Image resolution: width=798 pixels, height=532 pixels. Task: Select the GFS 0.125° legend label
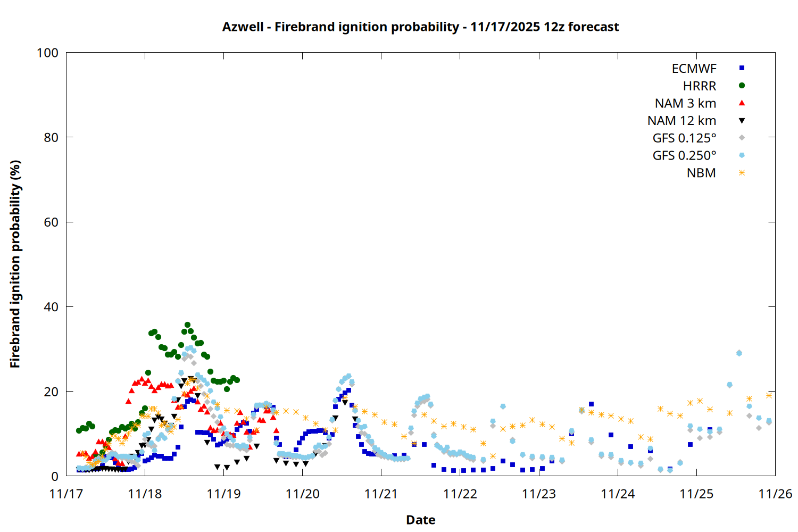point(684,138)
